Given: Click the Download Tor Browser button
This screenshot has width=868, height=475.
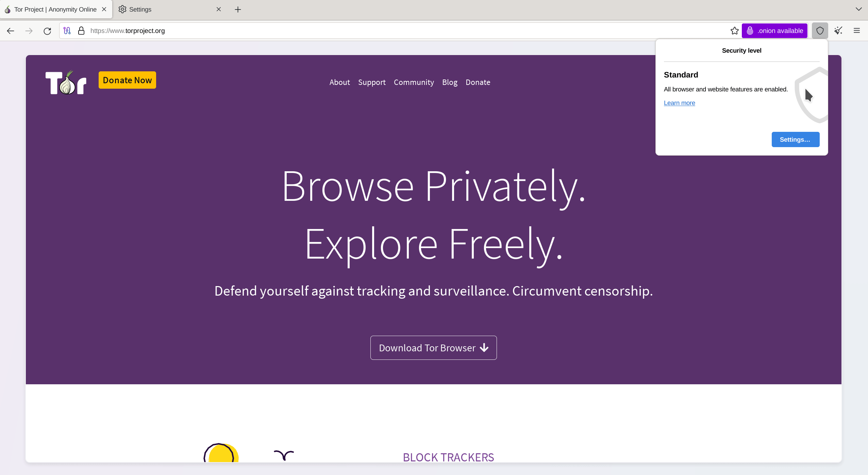Looking at the screenshot, I should (x=433, y=348).
